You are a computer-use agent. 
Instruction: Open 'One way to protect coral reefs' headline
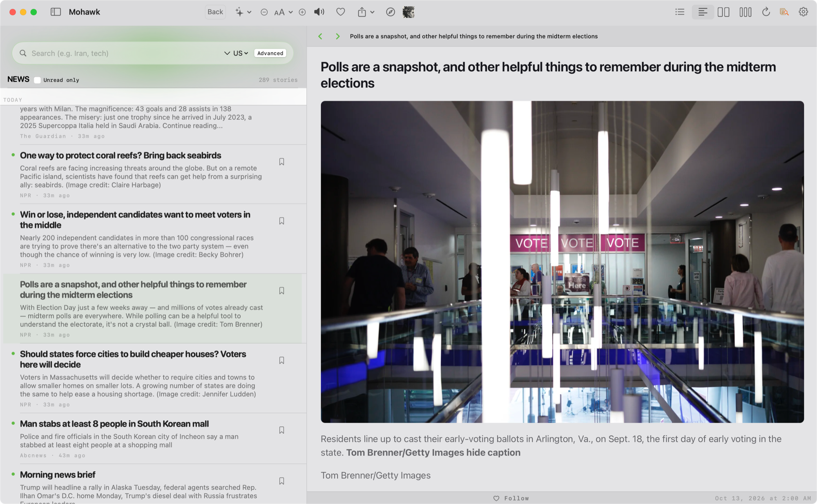click(x=121, y=156)
